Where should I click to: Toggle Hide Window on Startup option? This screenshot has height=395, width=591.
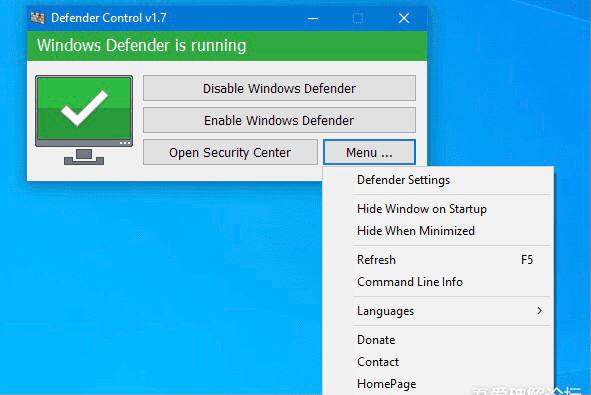pos(438,209)
